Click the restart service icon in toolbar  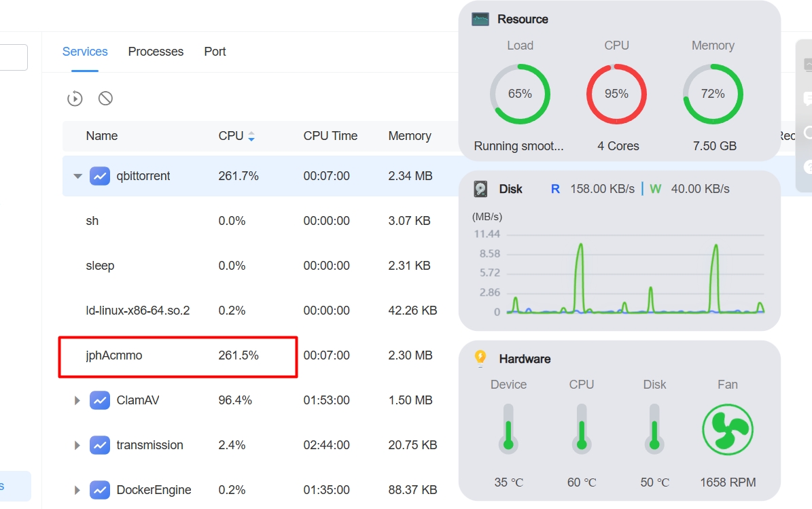(75, 99)
